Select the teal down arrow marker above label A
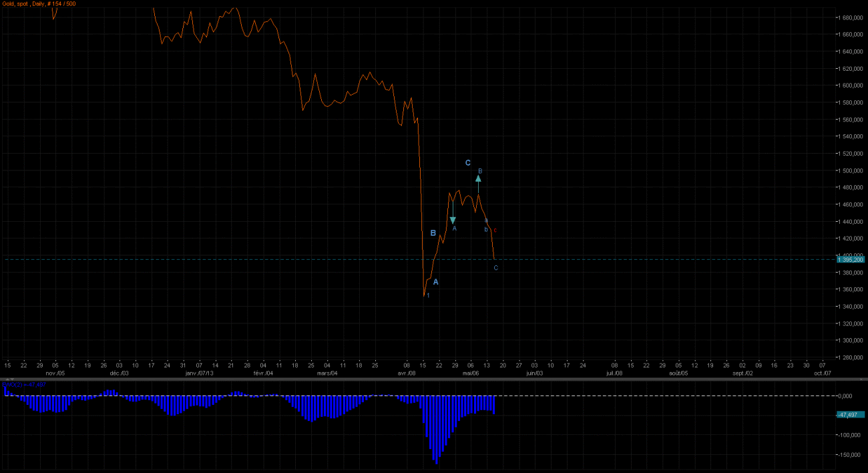This screenshot has height=473, width=868. (453, 220)
